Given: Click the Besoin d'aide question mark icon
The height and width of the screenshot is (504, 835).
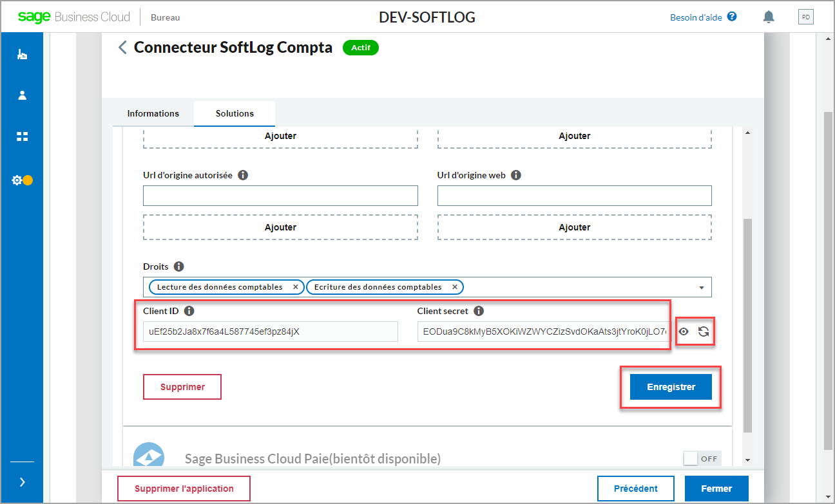Looking at the screenshot, I should coord(732,17).
